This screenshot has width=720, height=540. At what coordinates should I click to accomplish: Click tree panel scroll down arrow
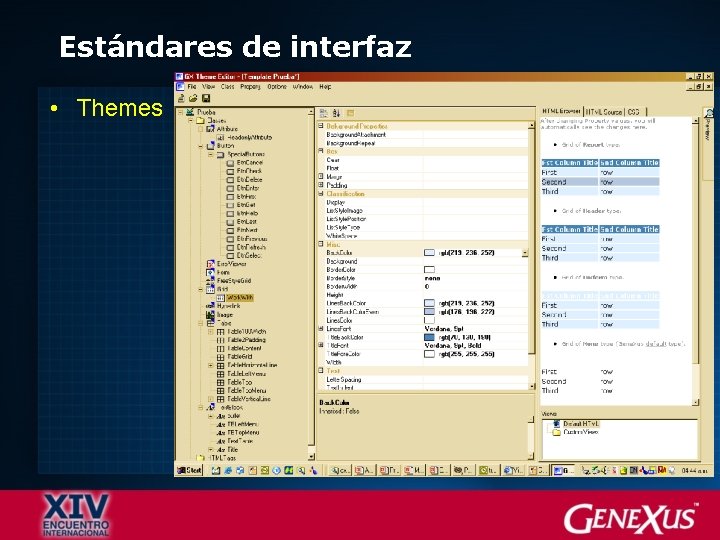point(311,456)
